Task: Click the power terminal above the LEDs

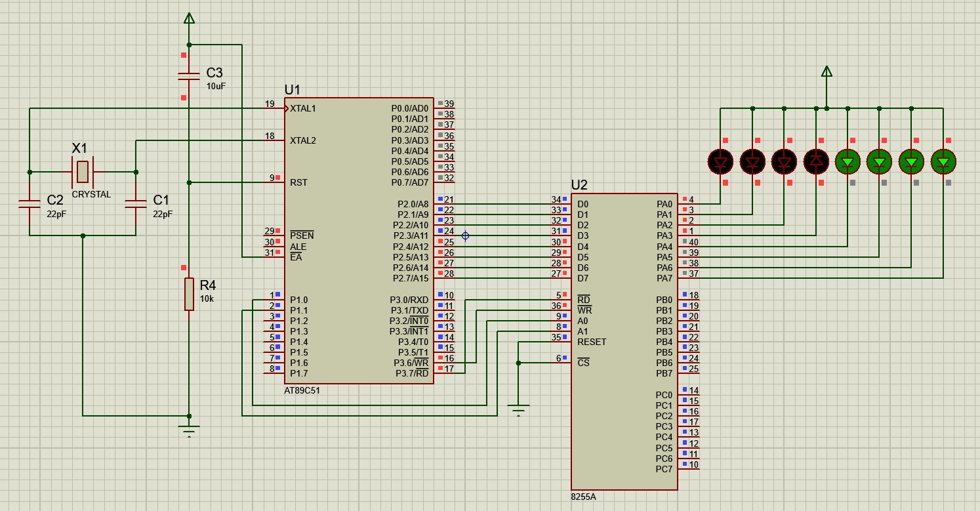Action: (x=827, y=72)
